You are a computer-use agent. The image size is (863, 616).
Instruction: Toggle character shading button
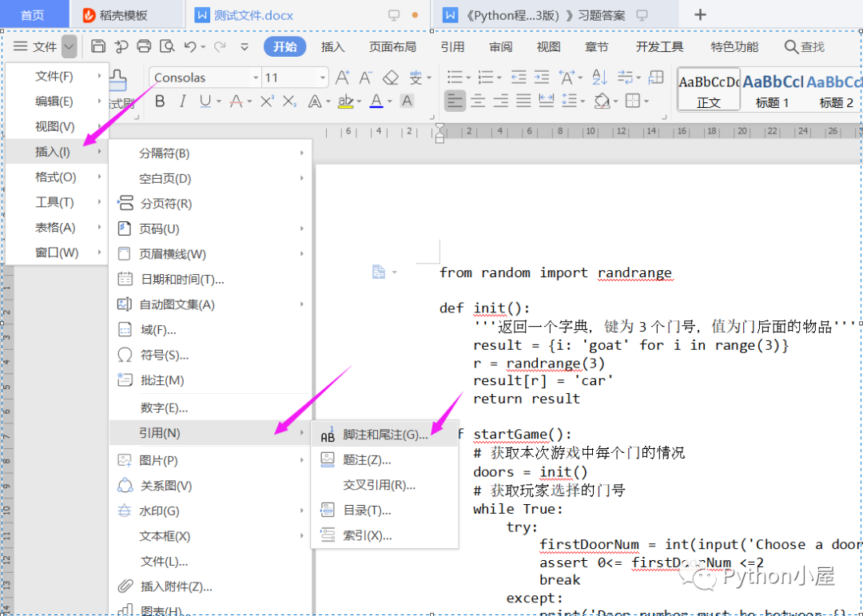(x=407, y=101)
